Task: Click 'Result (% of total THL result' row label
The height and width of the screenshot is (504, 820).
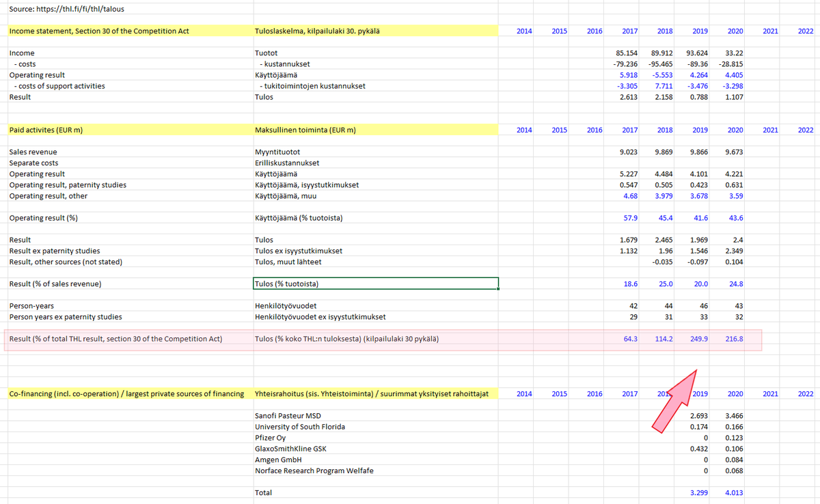Action: [115, 339]
